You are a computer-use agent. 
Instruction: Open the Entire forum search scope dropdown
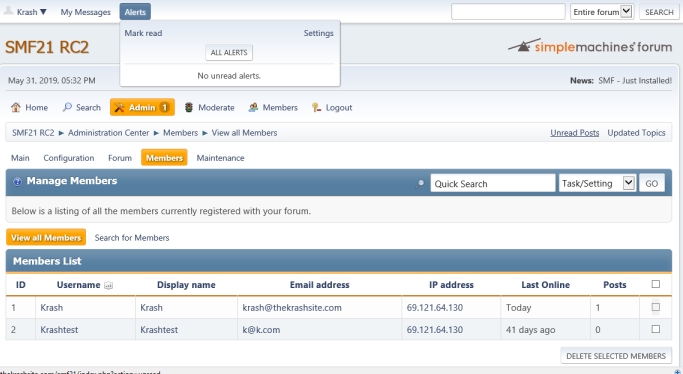(x=602, y=12)
